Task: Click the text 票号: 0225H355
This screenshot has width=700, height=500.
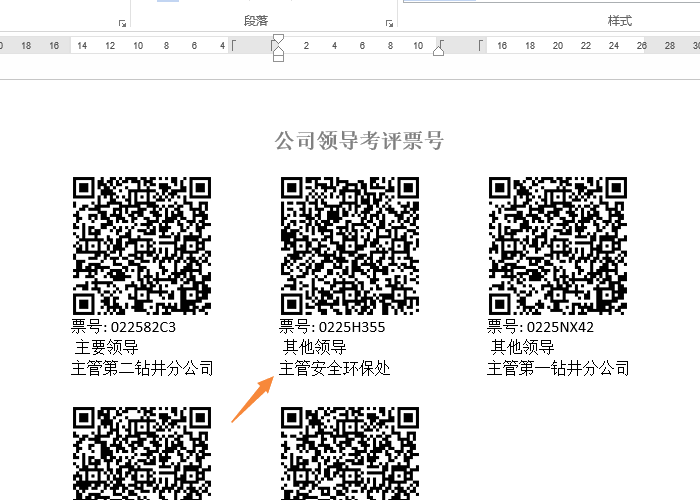Action: tap(332, 327)
